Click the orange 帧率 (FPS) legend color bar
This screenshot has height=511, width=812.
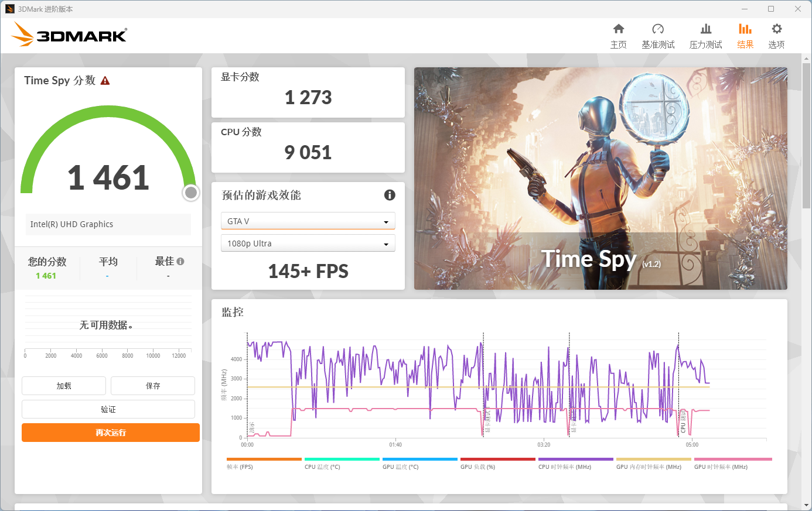[264, 459]
